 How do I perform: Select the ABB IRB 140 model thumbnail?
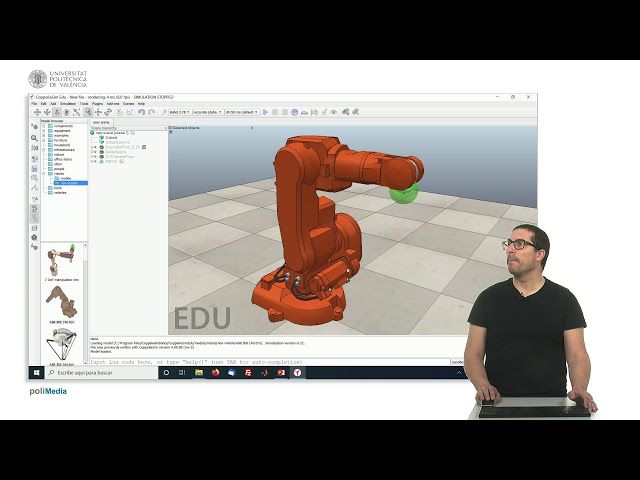pyautogui.click(x=62, y=302)
